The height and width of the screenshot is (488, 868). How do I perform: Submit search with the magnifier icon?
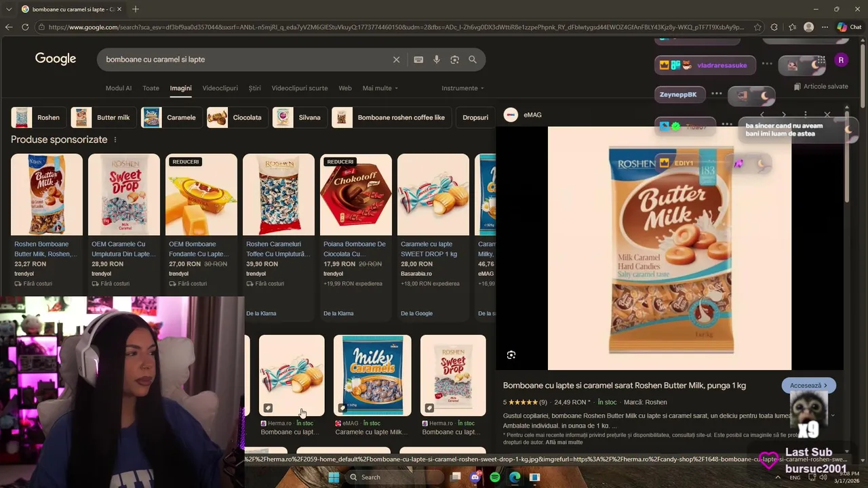(473, 60)
